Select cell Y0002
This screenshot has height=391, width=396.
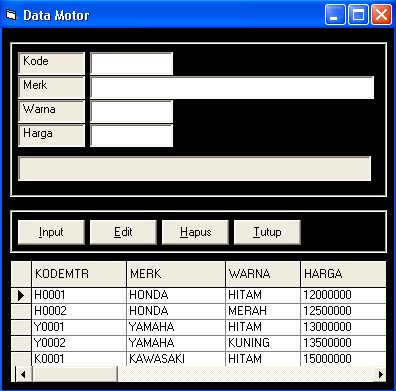click(79, 343)
